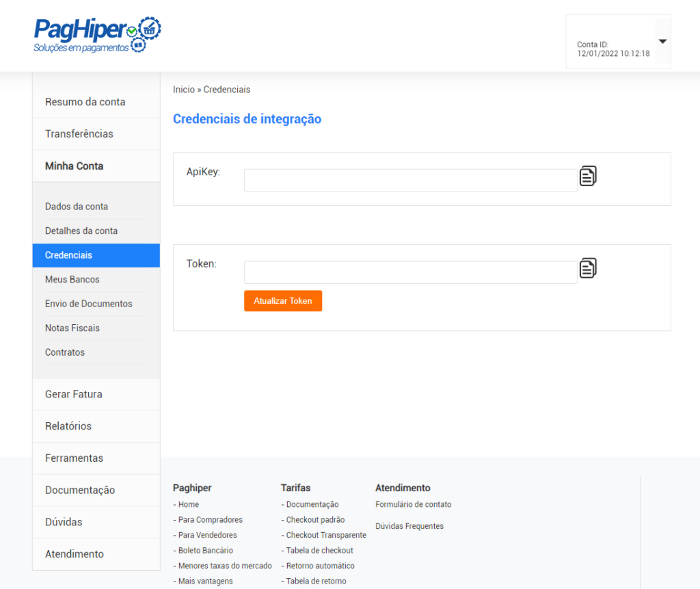Open Envio de Documentos submenu

coord(96,304)
